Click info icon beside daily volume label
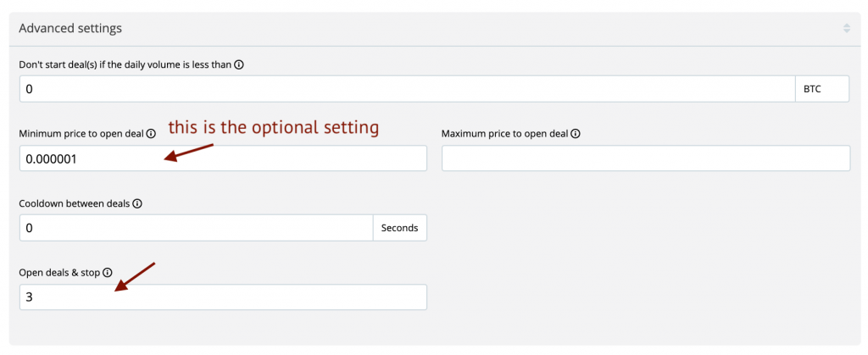The image size is (868, 355). 239,64
